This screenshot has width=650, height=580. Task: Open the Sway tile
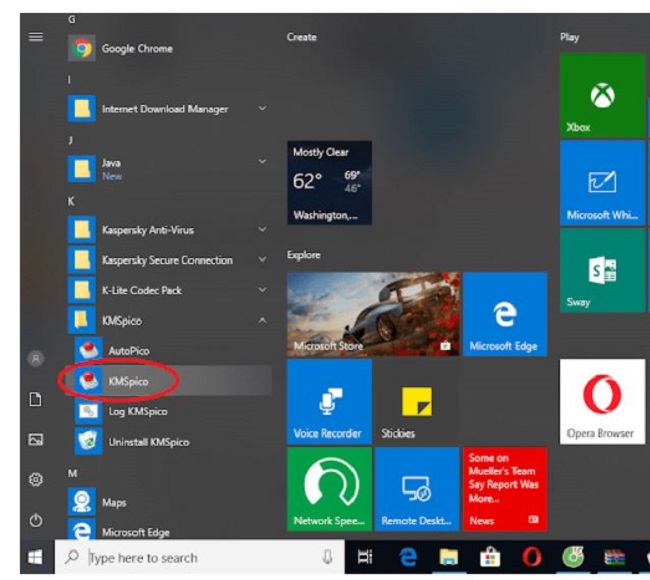pos(602,270)
